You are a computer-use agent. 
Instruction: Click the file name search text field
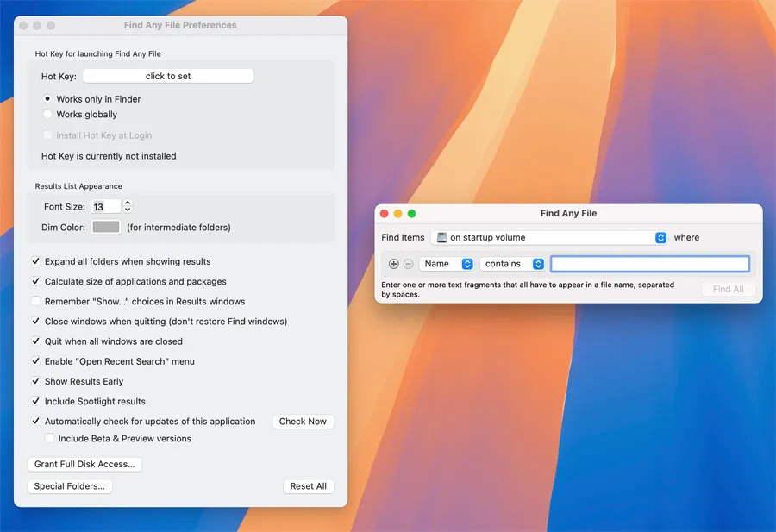tap(650, 264)
